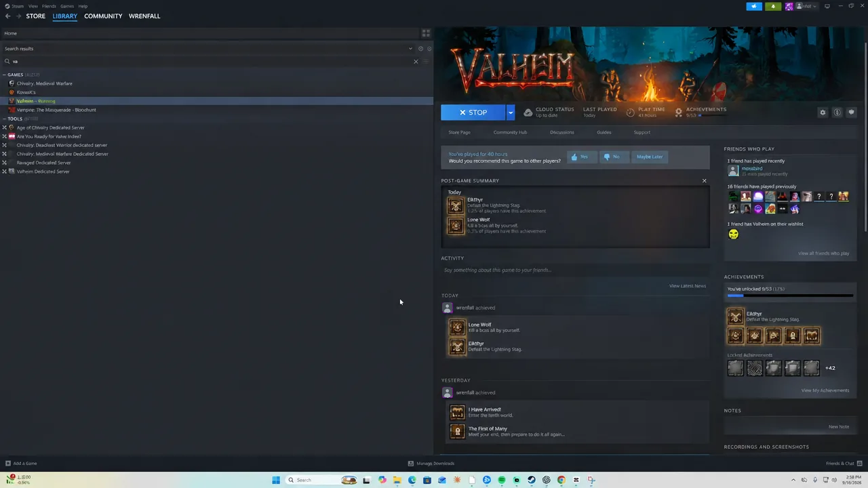This screenshot has width=868, height=488.
Task: Open The First of Many achievement icon
Action: click(x=458, y=431)
